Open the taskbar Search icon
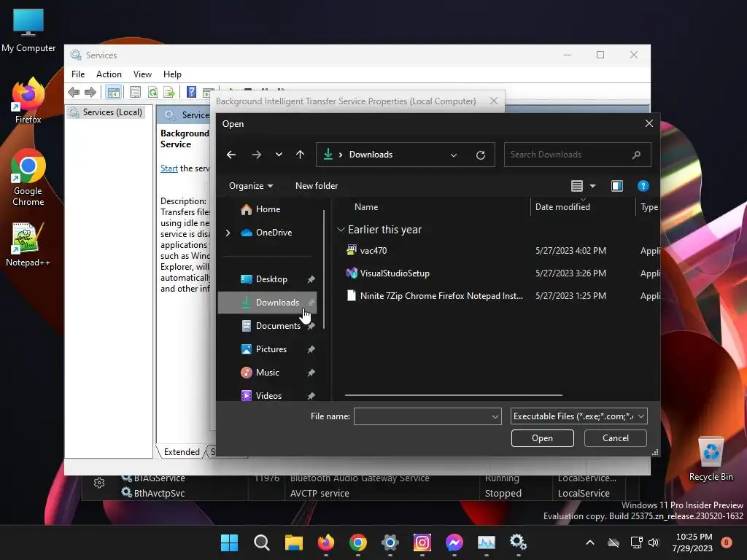This screenshot has width=747, height=560. click(x=262, y=542)
